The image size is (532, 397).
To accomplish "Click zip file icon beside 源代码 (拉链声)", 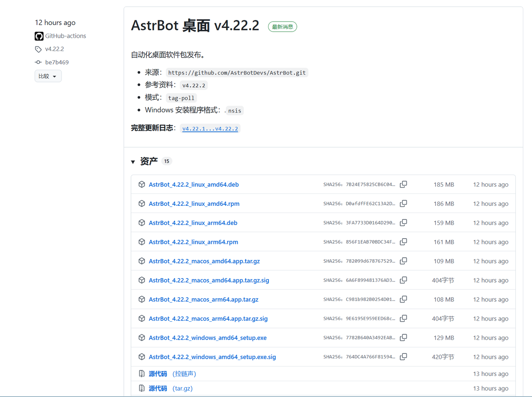I will [x=142, y=374].
